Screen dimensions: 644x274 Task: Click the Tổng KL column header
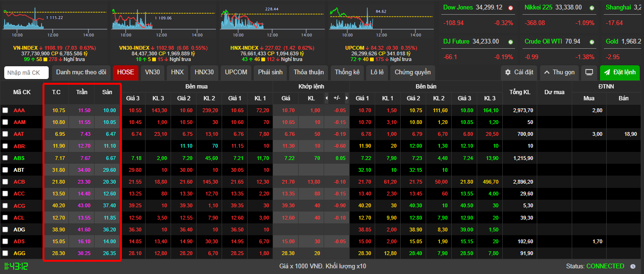coord(520,92)
